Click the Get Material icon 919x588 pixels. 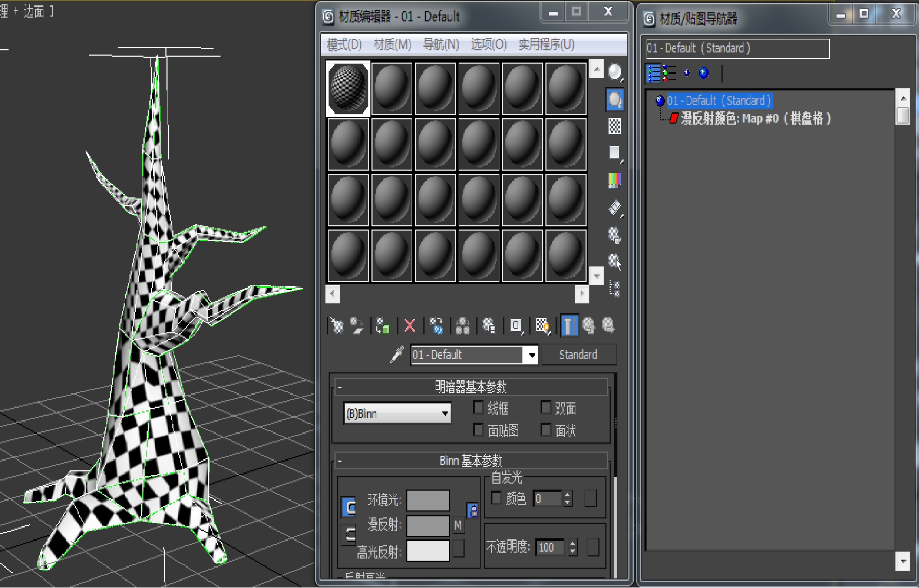[337, 326]
